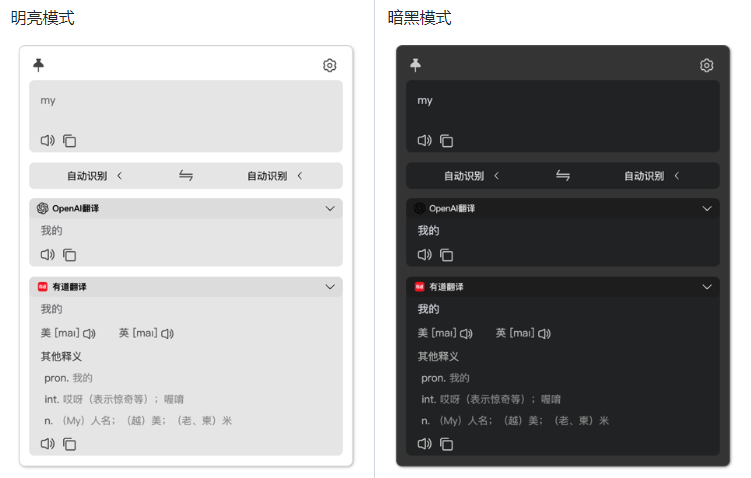This screenshot has width=752, height=478.
Task: Swap languages arrows in dark mode
Action: point(563,175)
